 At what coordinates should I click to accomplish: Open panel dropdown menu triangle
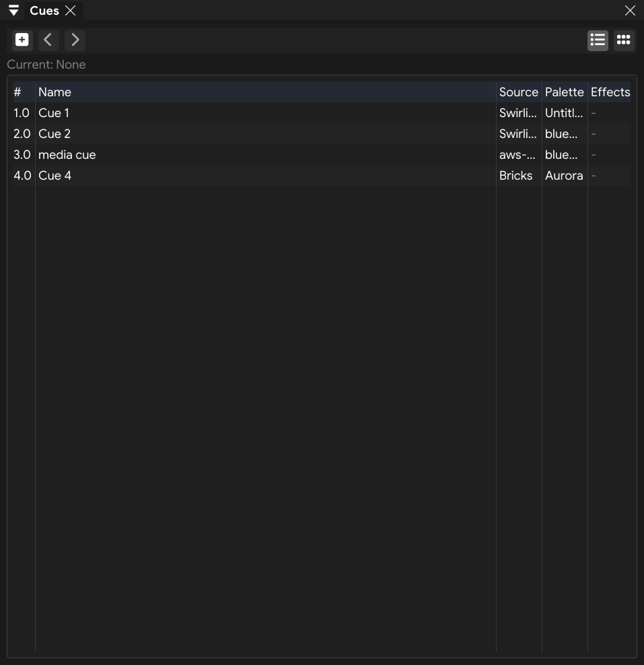click(13, 11)
